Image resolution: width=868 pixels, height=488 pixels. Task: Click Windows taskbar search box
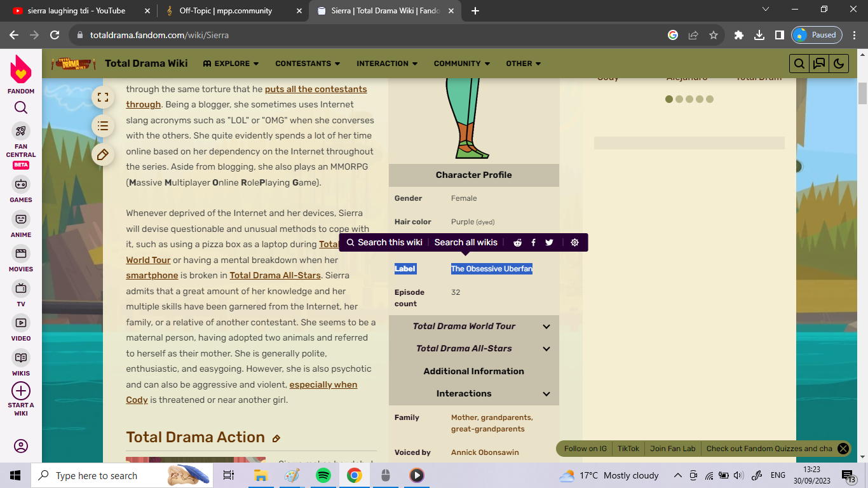tap(122, 475)
